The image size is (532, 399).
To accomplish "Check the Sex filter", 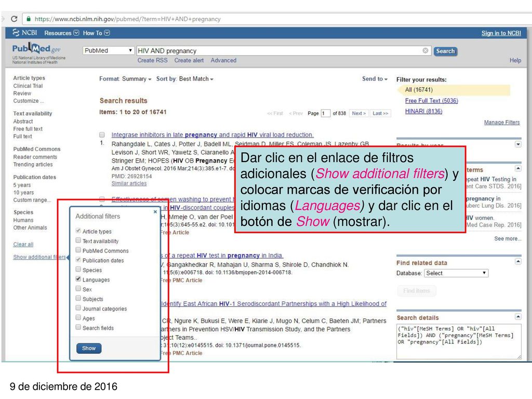I will tap(78, 289).
